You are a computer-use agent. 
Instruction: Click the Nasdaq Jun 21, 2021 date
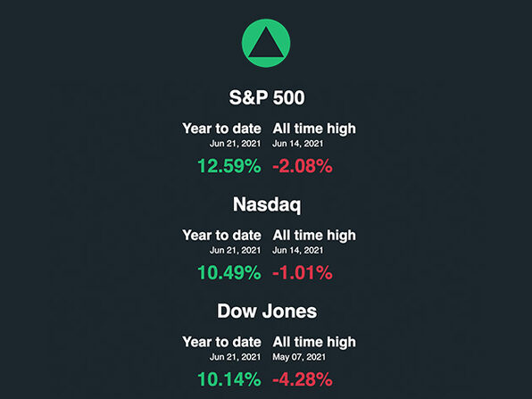coord(235,251)
